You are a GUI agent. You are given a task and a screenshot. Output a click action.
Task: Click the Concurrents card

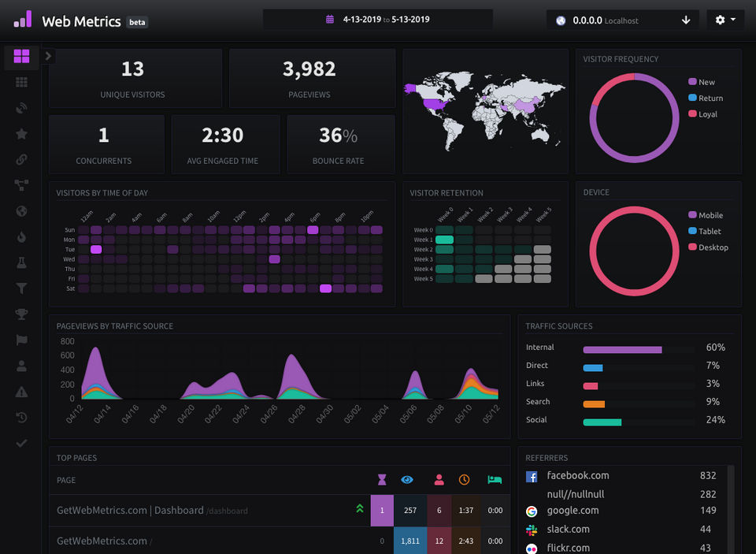click(x=106, y=144)
